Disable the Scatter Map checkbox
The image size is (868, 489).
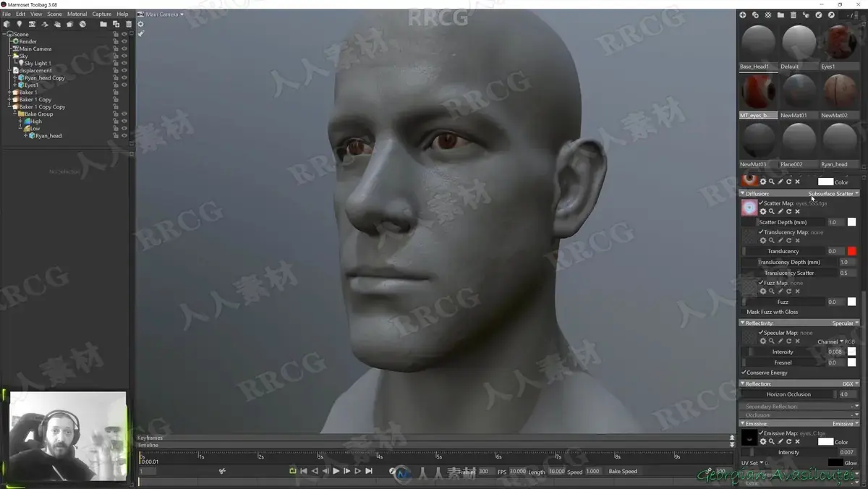[x=761, y=203]
